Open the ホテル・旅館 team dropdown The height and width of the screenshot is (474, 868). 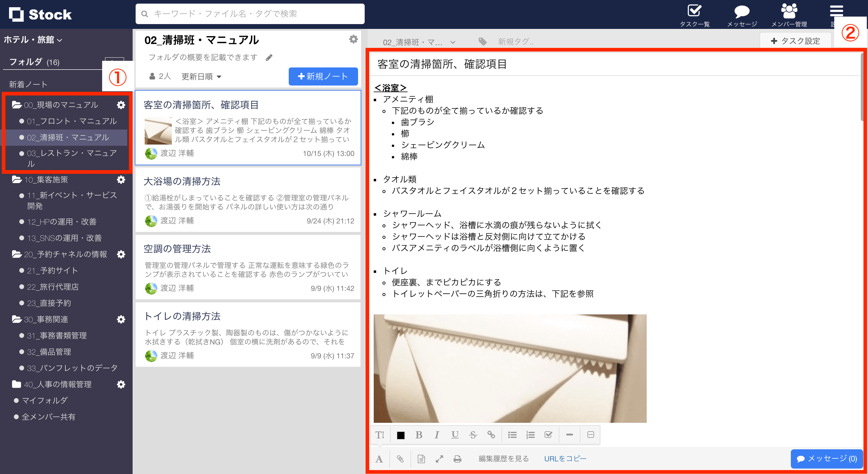click(x=33, y=40)
